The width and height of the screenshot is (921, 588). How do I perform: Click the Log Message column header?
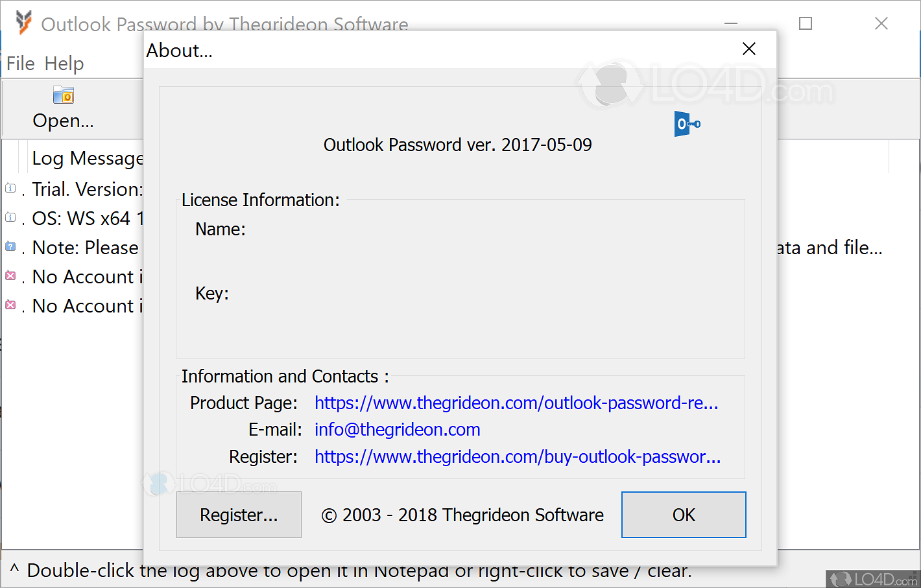pyautogui.click(x=87, y=158)
